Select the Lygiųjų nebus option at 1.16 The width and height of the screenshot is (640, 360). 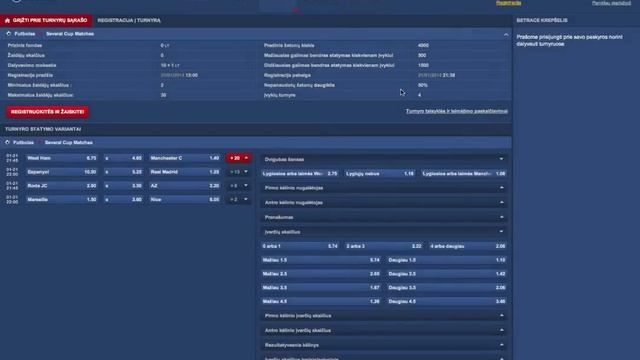coord(380,173)
